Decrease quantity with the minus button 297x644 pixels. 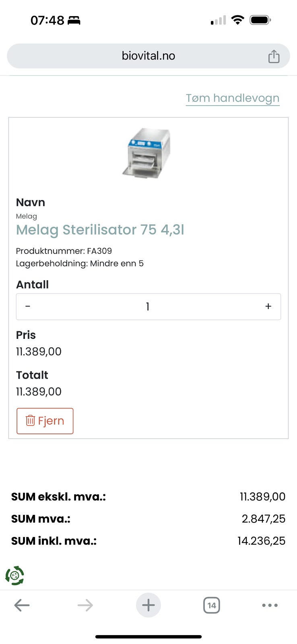point(28,307)
